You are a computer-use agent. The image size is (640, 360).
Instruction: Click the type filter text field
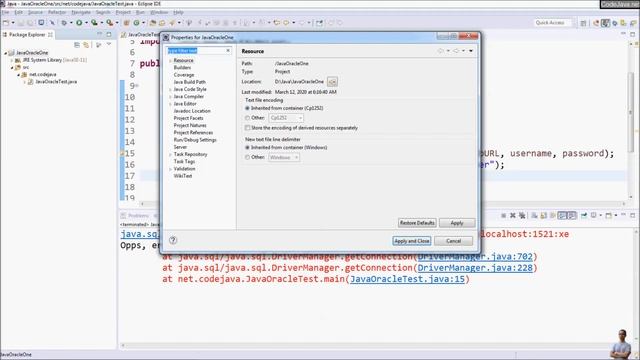(196, 50)
